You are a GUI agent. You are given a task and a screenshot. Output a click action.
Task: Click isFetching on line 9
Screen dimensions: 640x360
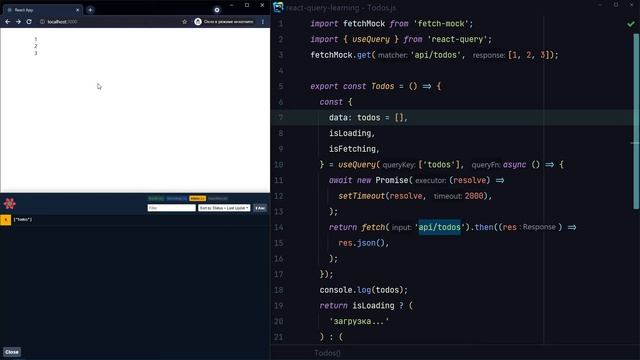click(352, 149)
